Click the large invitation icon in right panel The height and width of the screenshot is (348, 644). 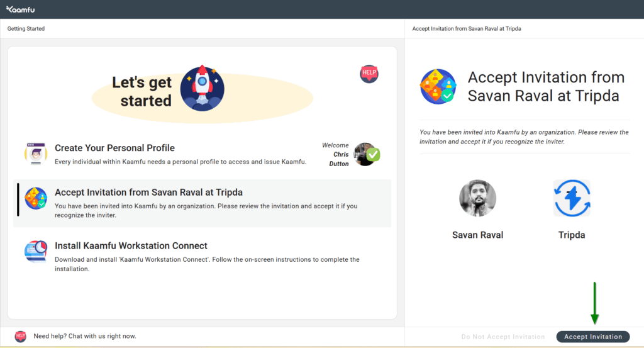point(438,87)
